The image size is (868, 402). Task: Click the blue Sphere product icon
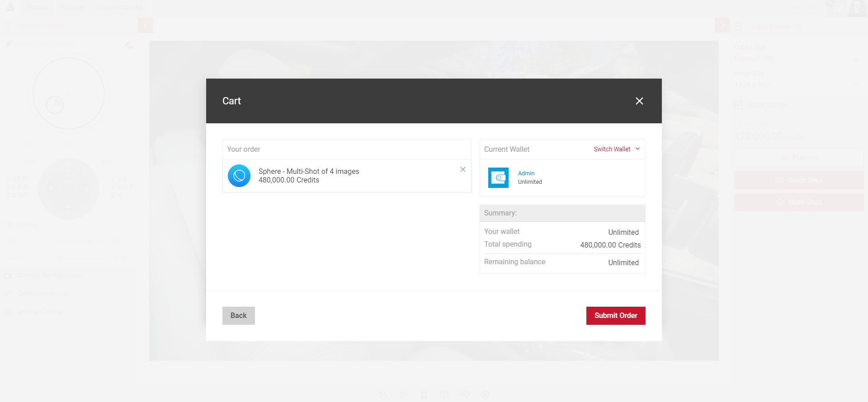[239, 176]
